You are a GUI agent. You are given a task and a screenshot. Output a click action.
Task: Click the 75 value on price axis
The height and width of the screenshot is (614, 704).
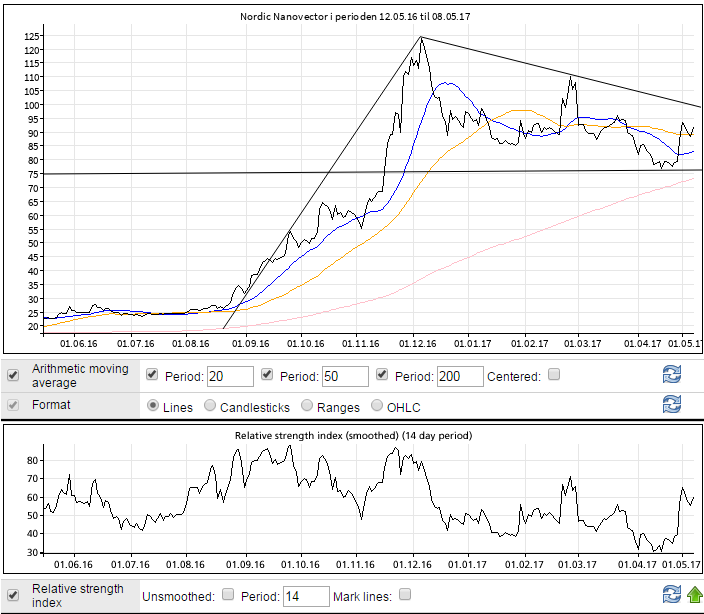32,174
